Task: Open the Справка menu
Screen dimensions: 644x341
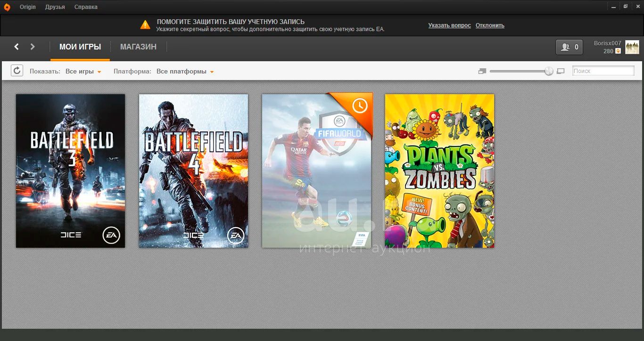Action: pyautogui.click(x=86, y=7)
